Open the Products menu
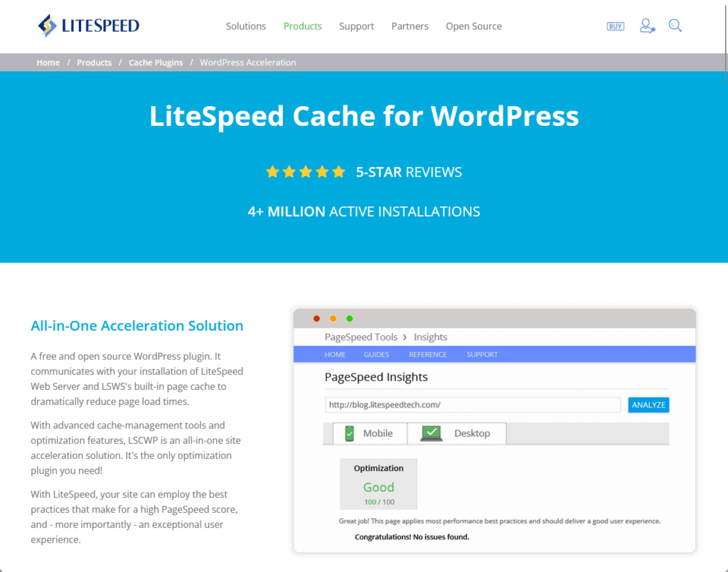728x572 pixels. 302,26
